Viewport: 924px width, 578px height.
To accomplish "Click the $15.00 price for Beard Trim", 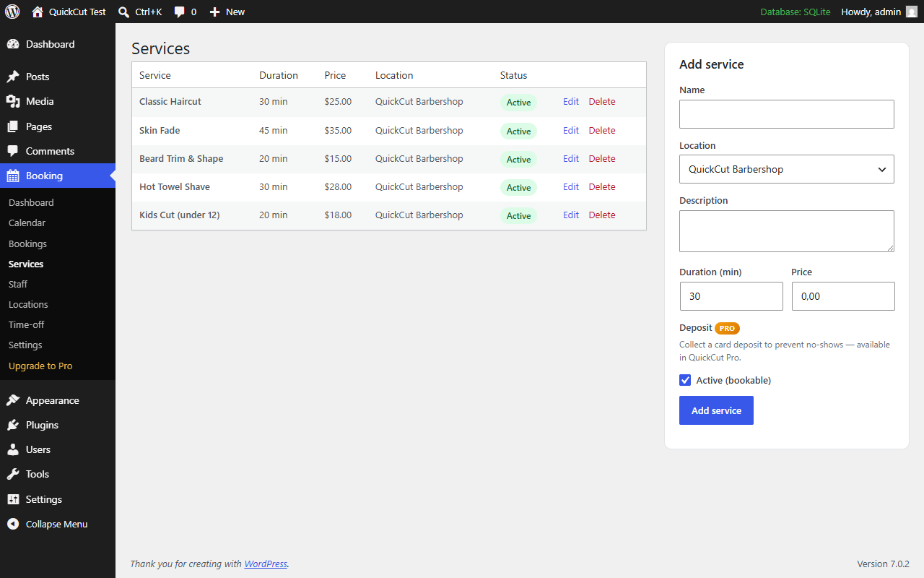I will click(338, 159).
